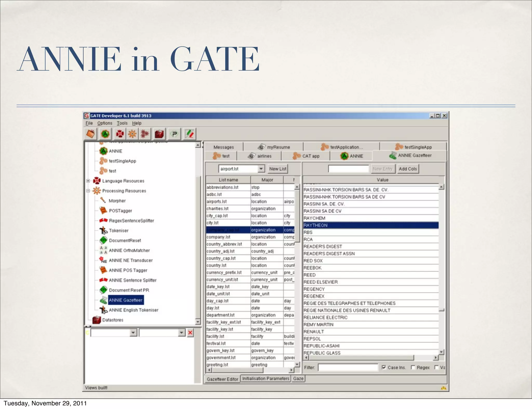The height and width of the screenshot is (409, 532).
Task: Click the ANNIE application toolbar icon
Action: click(x=105, y=134)
